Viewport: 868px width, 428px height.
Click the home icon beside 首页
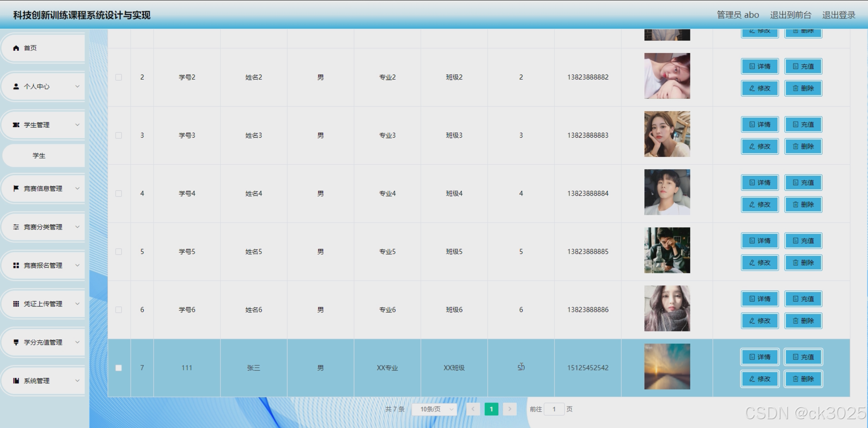(16, 48)
